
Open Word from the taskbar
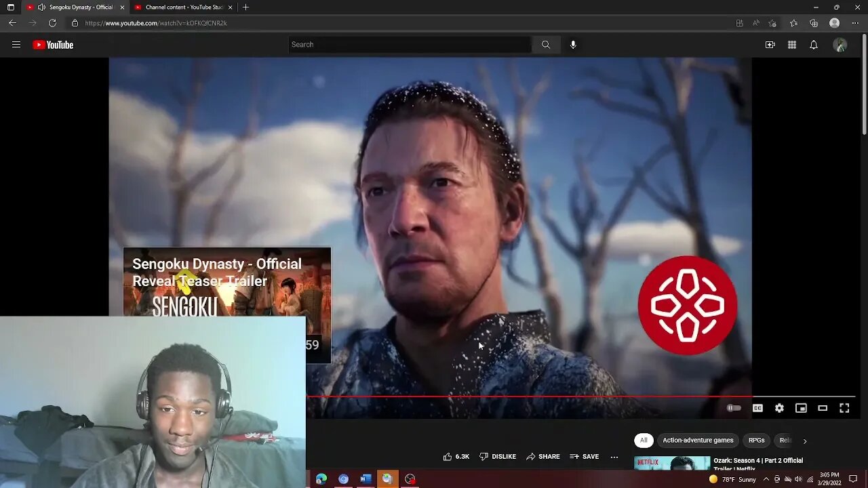366,479
